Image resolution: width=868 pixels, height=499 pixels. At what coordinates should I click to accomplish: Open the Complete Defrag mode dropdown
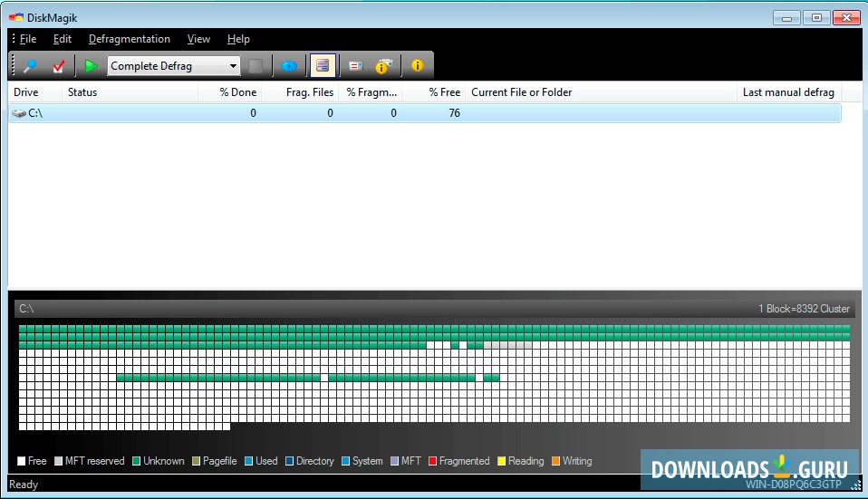point(174,66)
